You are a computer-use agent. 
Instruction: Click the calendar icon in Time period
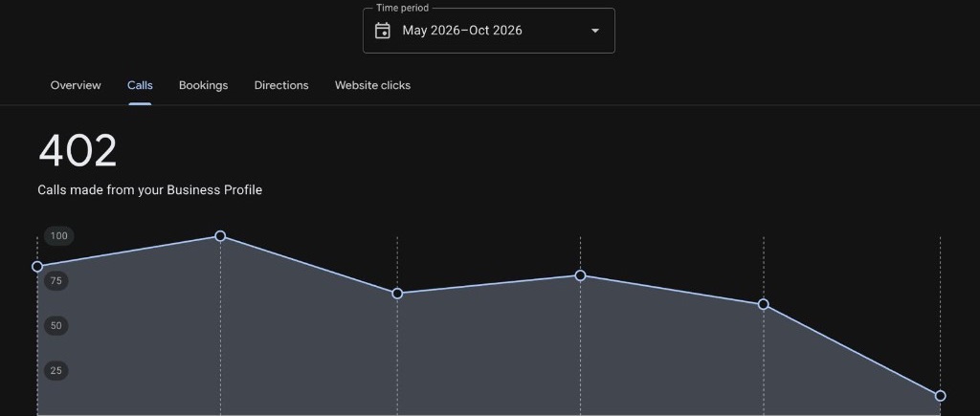383,31
